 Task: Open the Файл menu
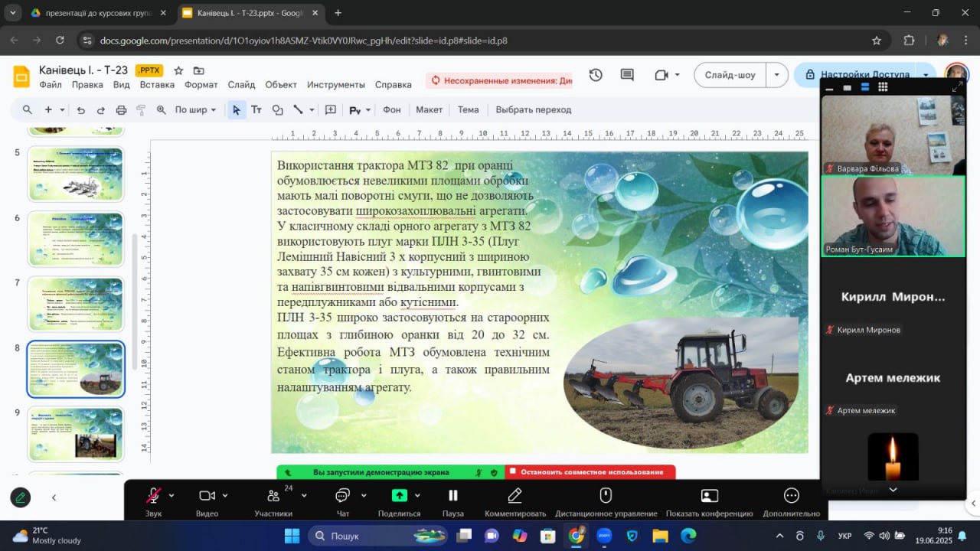click(51, 84)
